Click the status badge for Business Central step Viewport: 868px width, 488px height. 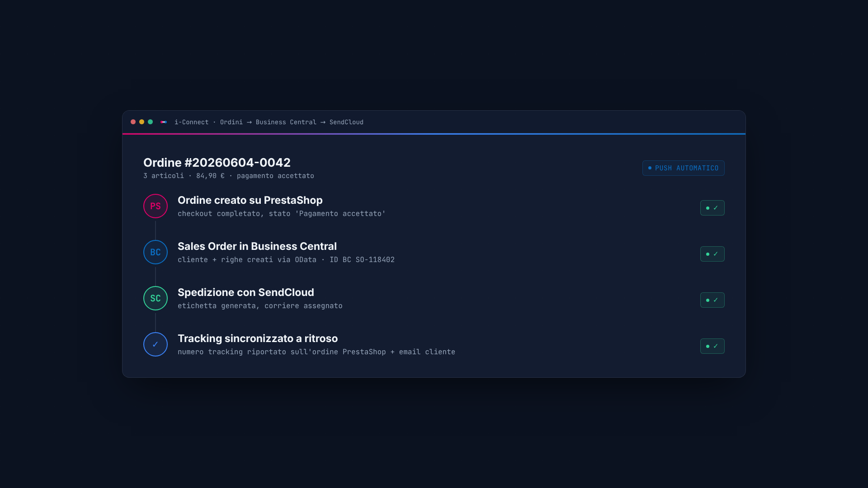point(712,254)
